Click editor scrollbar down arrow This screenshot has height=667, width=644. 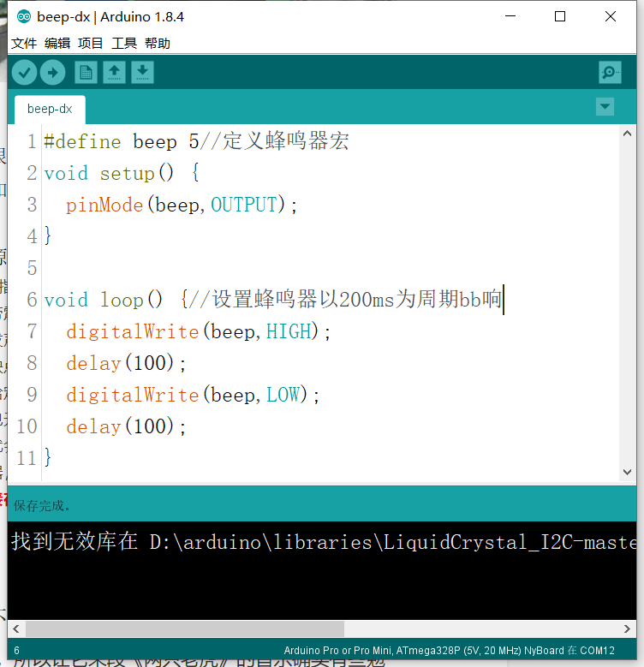(x=627, y=472)
